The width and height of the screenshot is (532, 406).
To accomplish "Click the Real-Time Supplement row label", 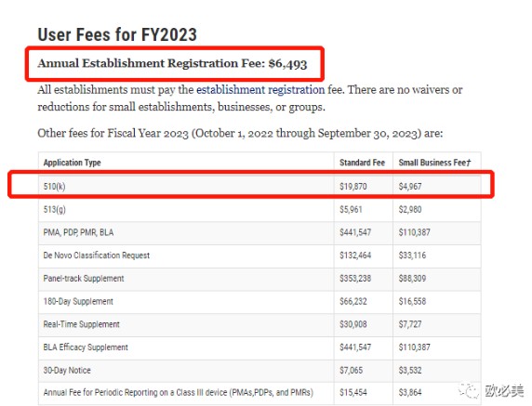I will [x=82, y=324].
